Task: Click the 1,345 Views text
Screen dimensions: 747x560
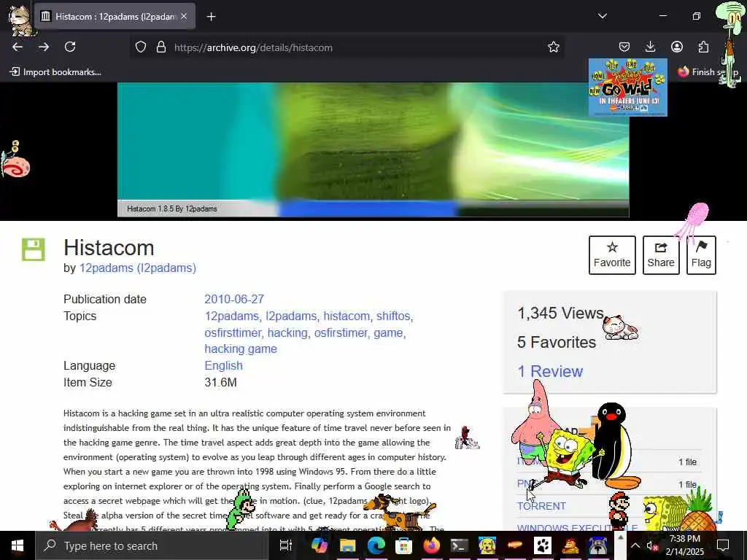Action: [x=561, y=314]
